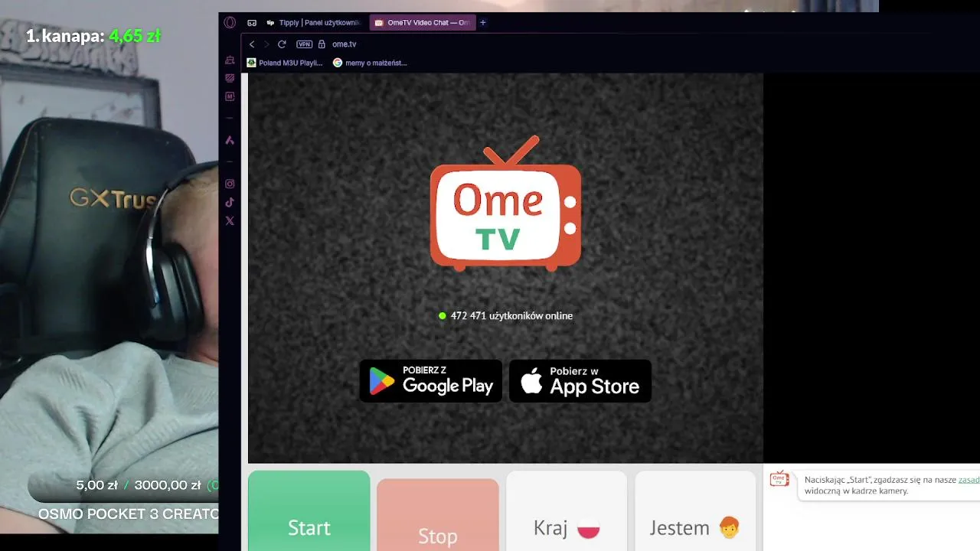Toggle the VPN badge in address bar
The image size is (980, 551).
click(x=304, y=44)
